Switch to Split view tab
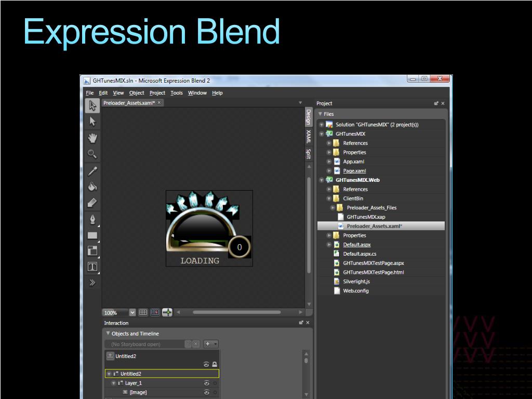Image resolution: width=532 pixels, height=399 pixels. click(308, 154)
